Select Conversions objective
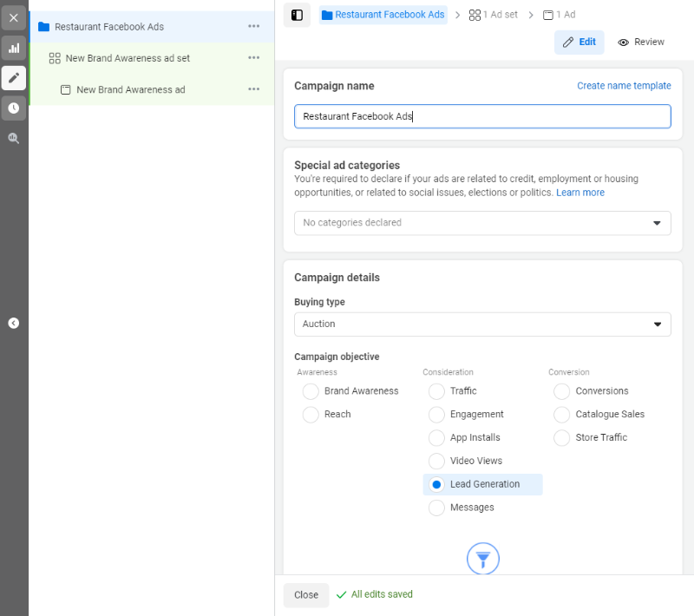Viewport: 694px width, 616px height. click(x=561, y=391)
